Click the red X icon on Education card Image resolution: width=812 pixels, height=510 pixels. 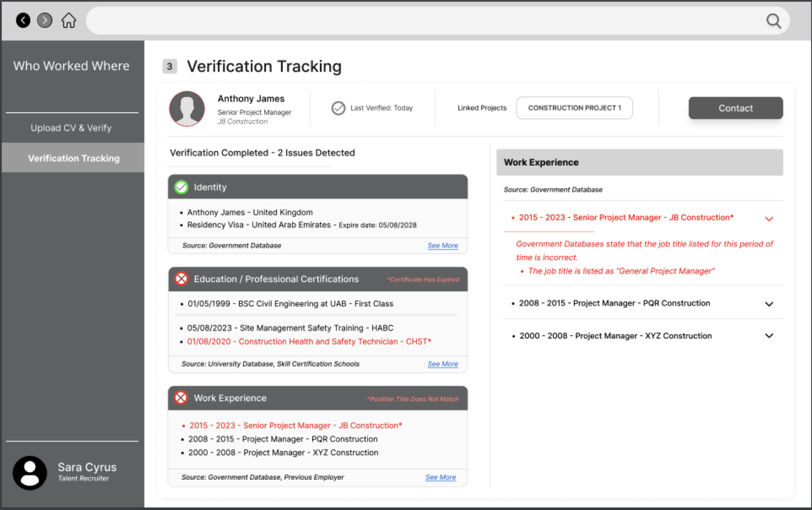pyautogui.click(x=181, y=279)
